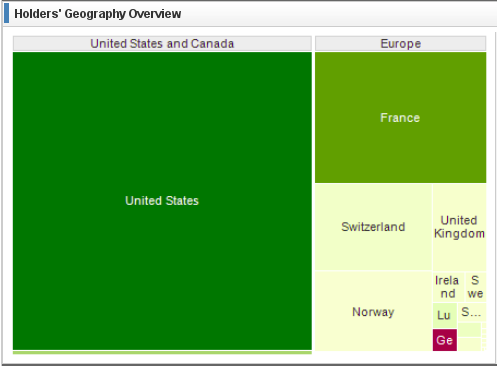Click the crimson 'Ge' Germany tile
The image size is (497, 366).
tap(445, 340)
